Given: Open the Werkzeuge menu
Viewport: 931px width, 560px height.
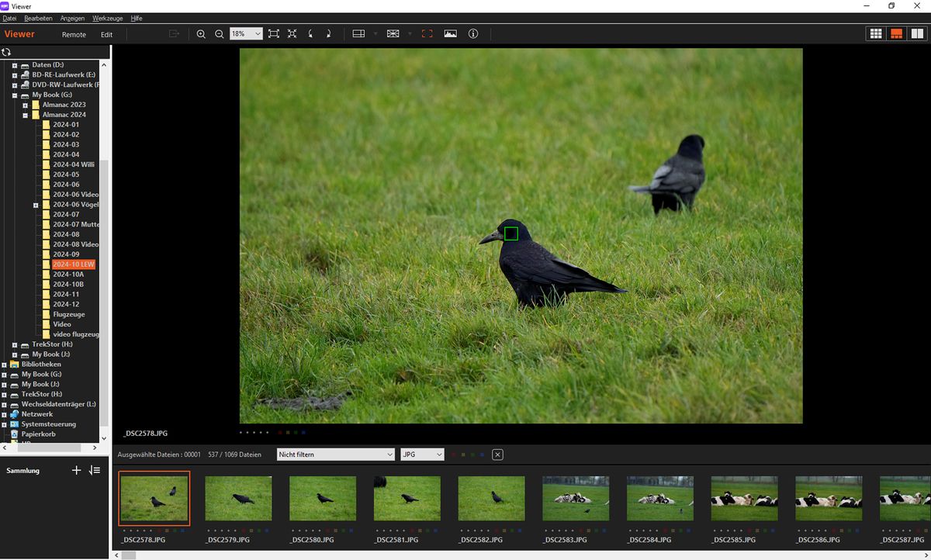Looking at the screenshot, I should click(x=108, y=18).
